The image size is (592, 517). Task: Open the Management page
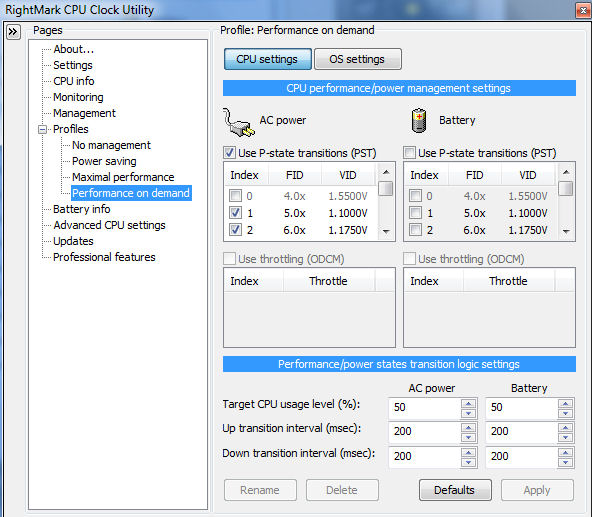coord(84,113)
